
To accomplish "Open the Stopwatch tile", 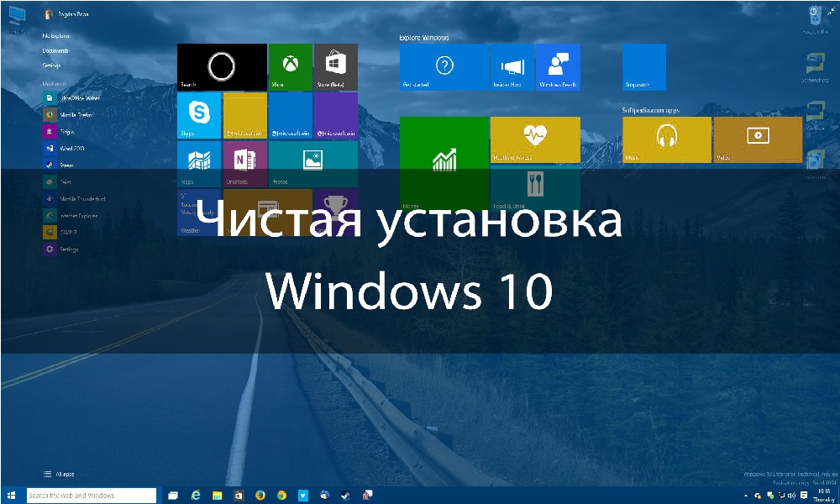I will [x=644, y=67].
